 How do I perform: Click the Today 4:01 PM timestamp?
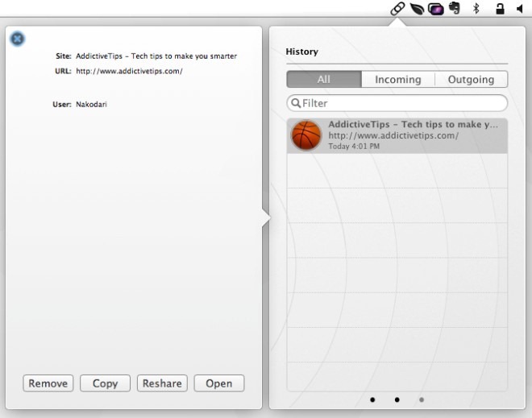coord(354,147)
